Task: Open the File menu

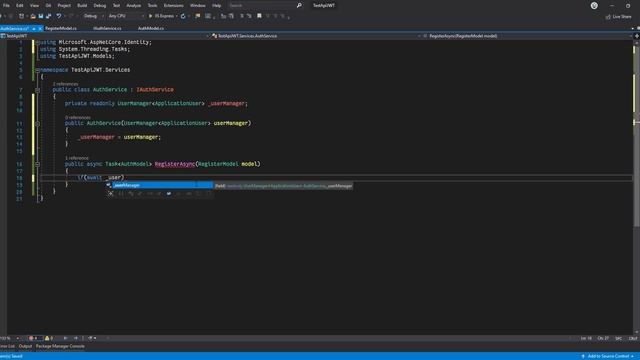Action: [6, 6]
